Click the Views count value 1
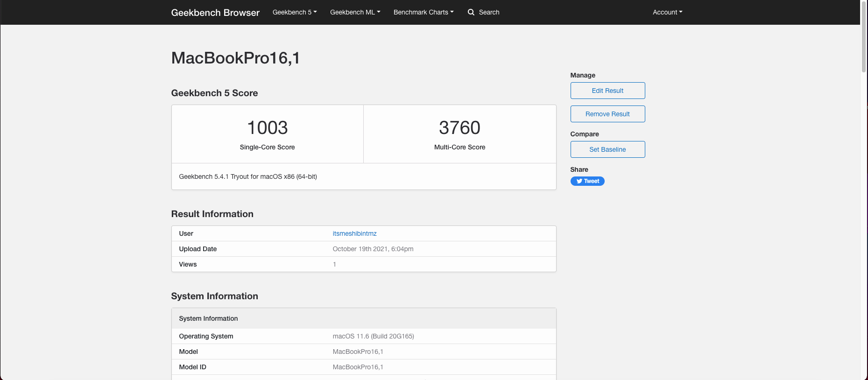This screenshot has height=380, width=868. [334, 264]
